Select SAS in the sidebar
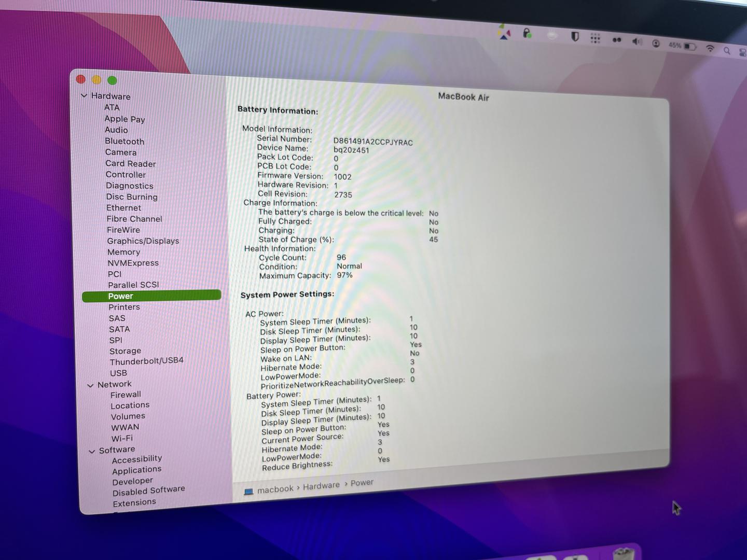 pyautogui.click(x=117, y=318)
